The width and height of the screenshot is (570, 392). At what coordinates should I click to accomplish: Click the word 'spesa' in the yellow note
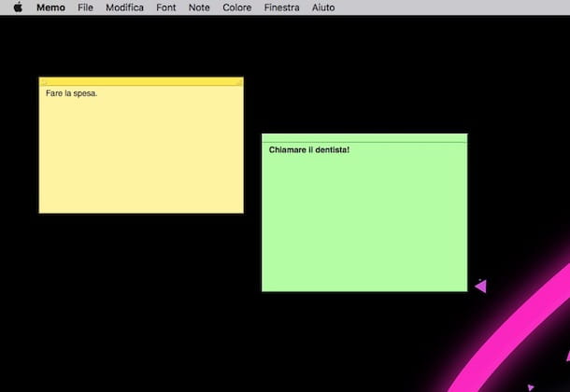click(x=84, y=93)
